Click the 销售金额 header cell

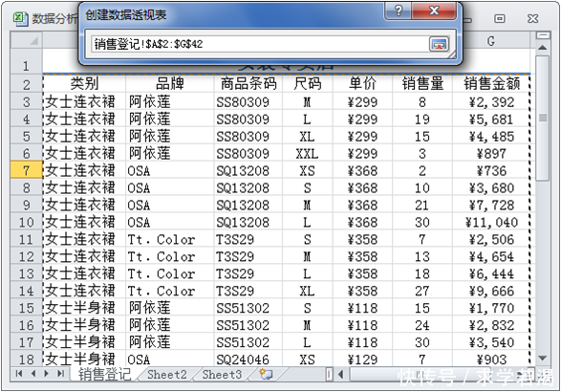click(491, 84)
